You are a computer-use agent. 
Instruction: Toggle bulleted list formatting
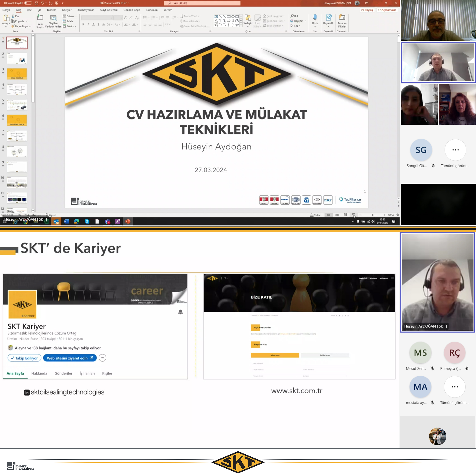click(x=145, y=18)
